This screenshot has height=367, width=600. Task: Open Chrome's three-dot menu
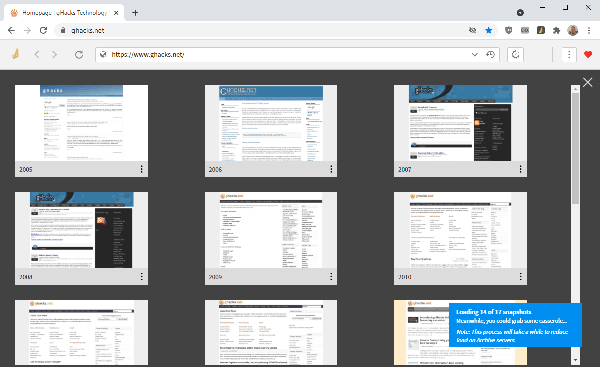[589, 30]
